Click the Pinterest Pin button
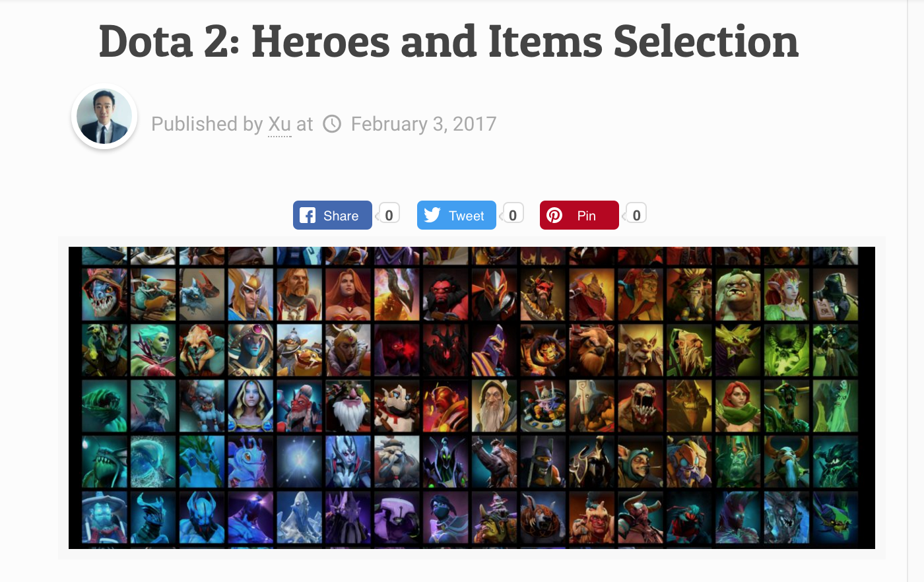Screen dimensions: 924x582 pyautogui.click(x=579, y=215)
